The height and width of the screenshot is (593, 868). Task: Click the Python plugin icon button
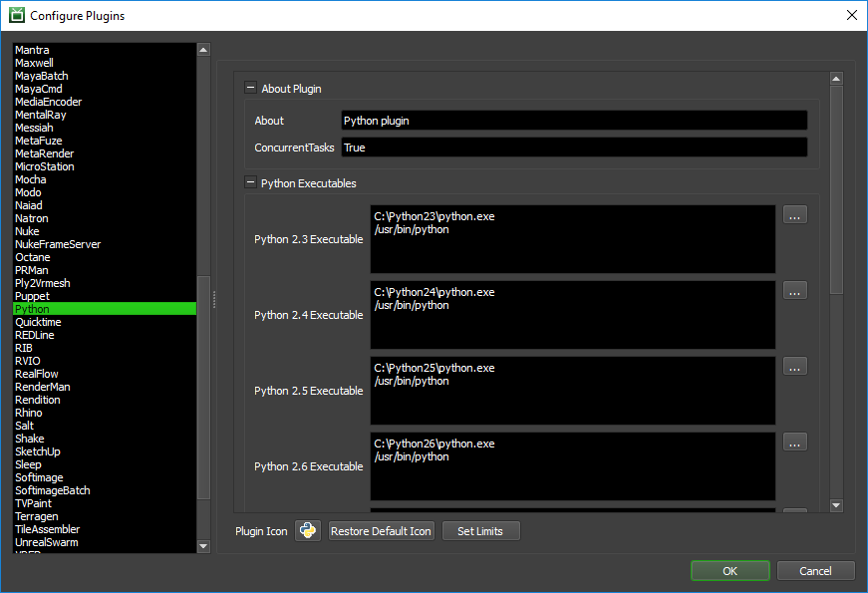coord(308,530)
